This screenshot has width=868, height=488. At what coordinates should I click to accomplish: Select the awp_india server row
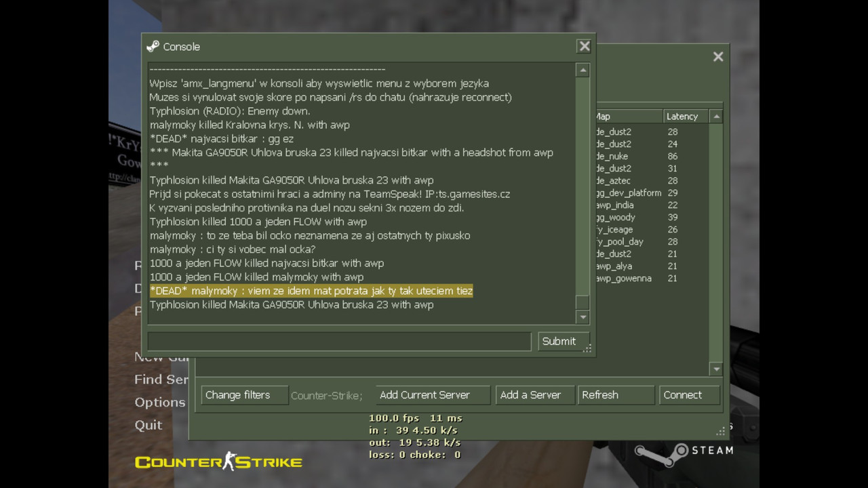tap(652, 205)
